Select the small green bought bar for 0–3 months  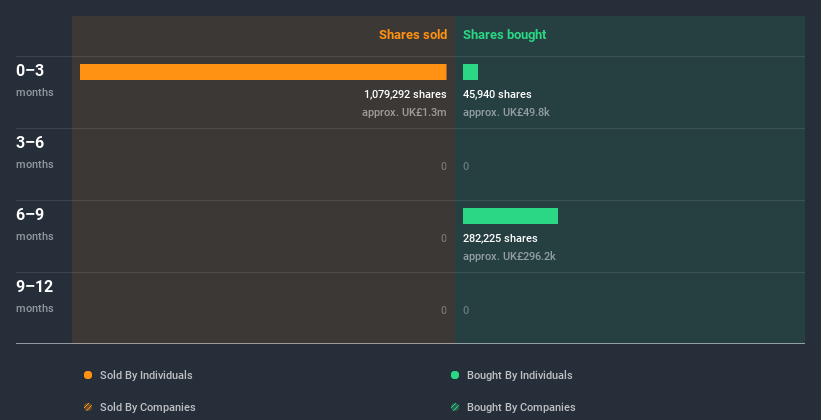pyautogui.click(x=470, y=72)
